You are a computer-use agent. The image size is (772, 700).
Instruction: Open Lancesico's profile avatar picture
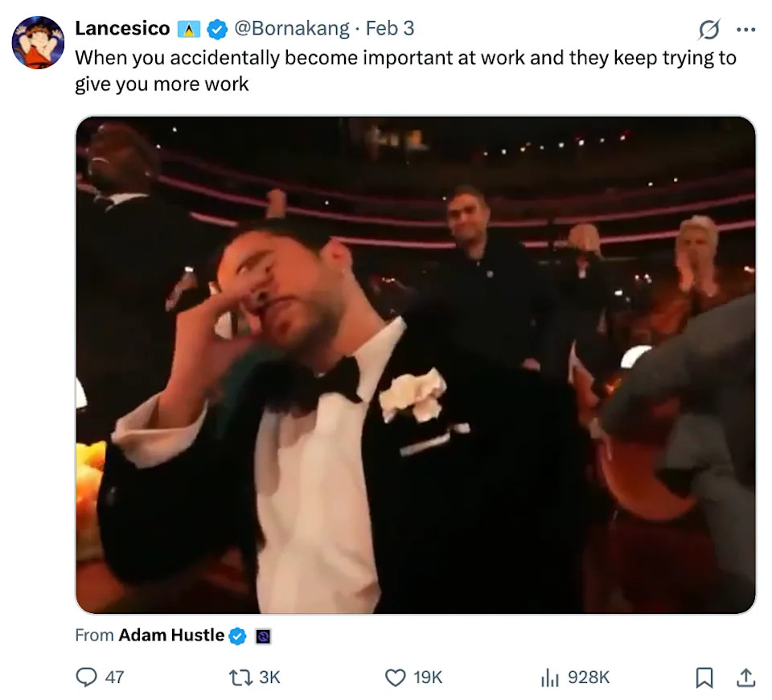pyautogui.click(x=38, y=42)
